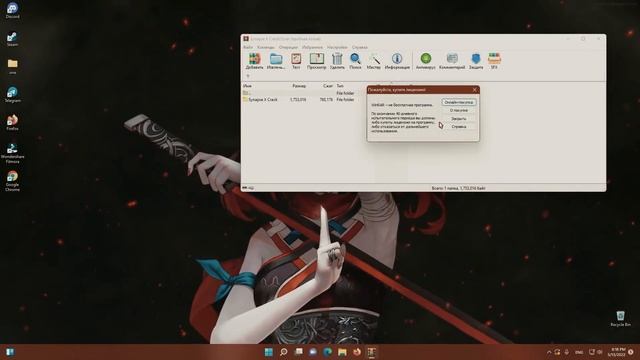Open the Просмотр (View) book icon

316,61
